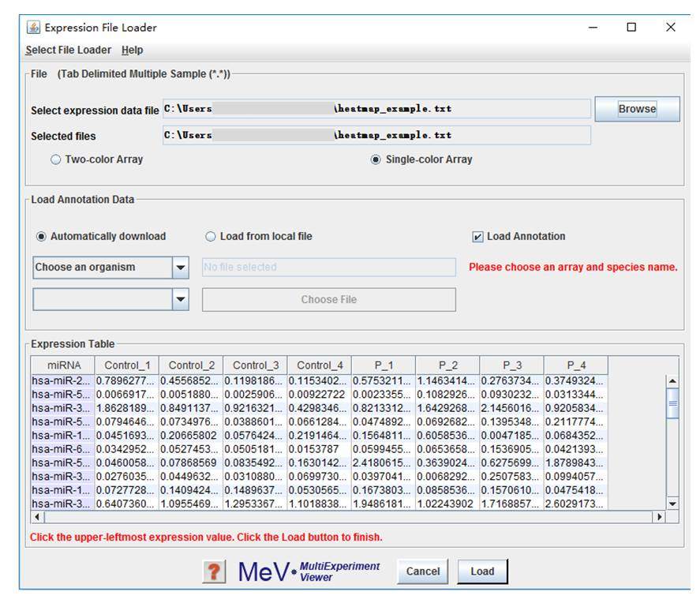
Task: Click the table's vertical scrollbar up arrow
Action: pos(672,381)
